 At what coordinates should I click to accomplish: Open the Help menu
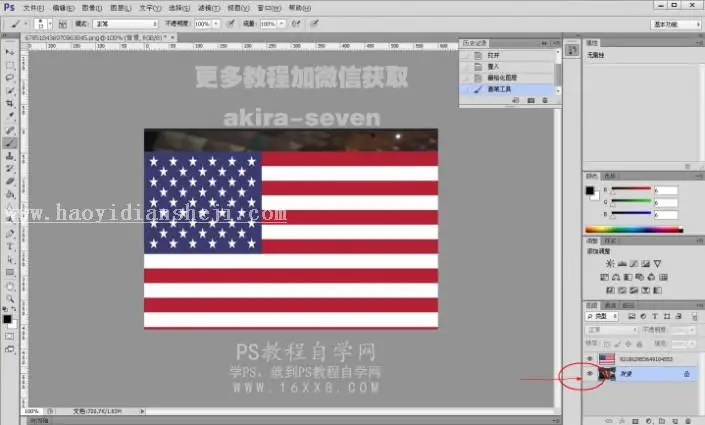pyautogui.click(x=299, y=8)
